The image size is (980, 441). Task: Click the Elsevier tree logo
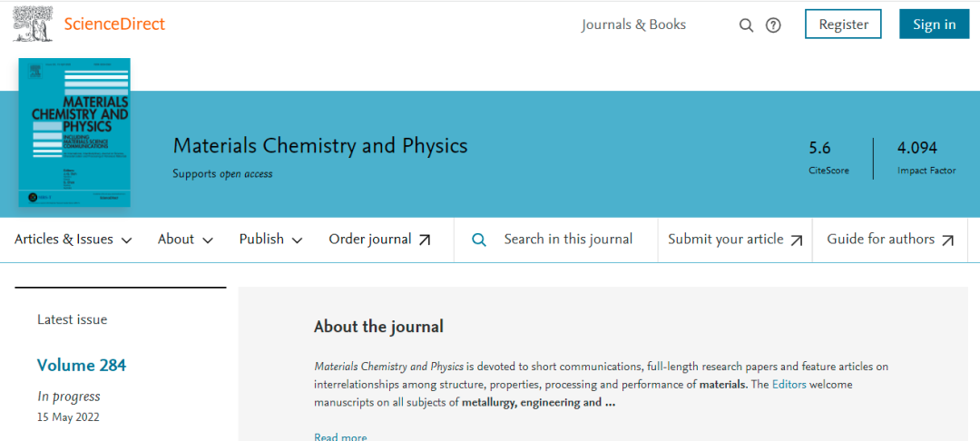pos(33,24)
